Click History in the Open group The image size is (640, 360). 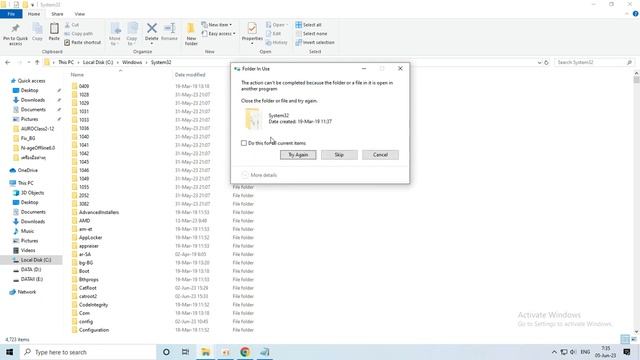pos(277,42)
